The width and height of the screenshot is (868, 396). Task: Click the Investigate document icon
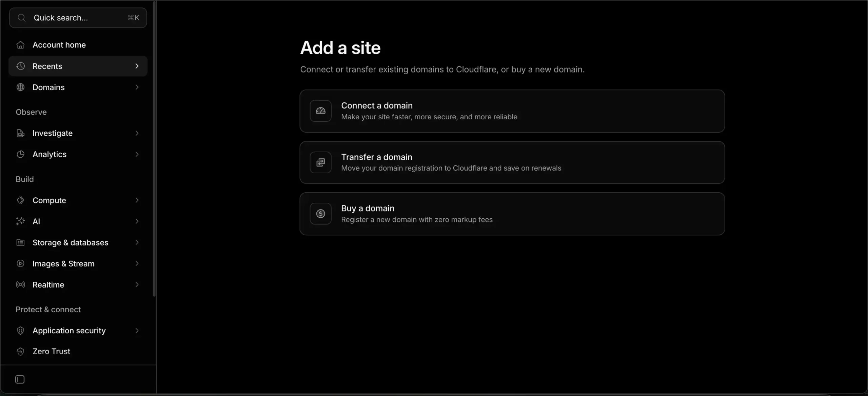pyautogui.click(x=20, y=133)
